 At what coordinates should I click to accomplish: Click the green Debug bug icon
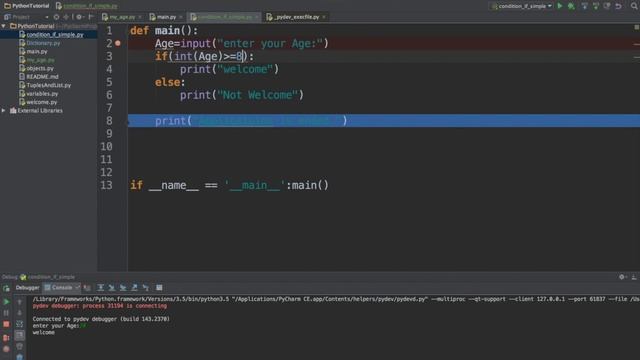[571, 6]
